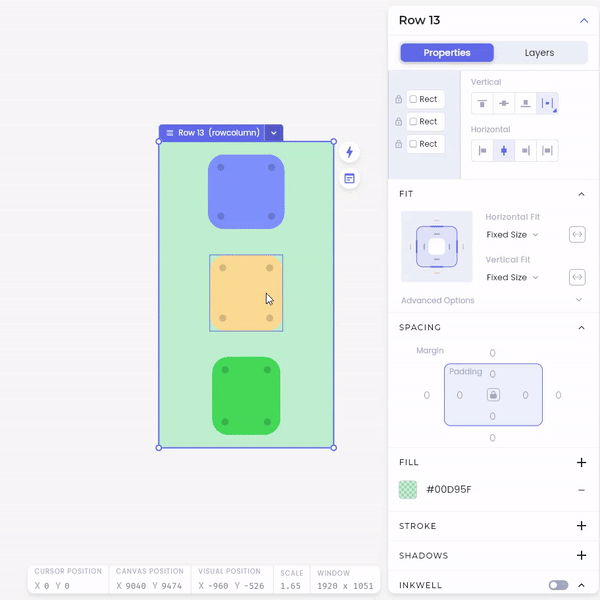This screenshot has height=600, width=600.
Task: Add a new shadow with plus icon
Action: click(581, 556)
